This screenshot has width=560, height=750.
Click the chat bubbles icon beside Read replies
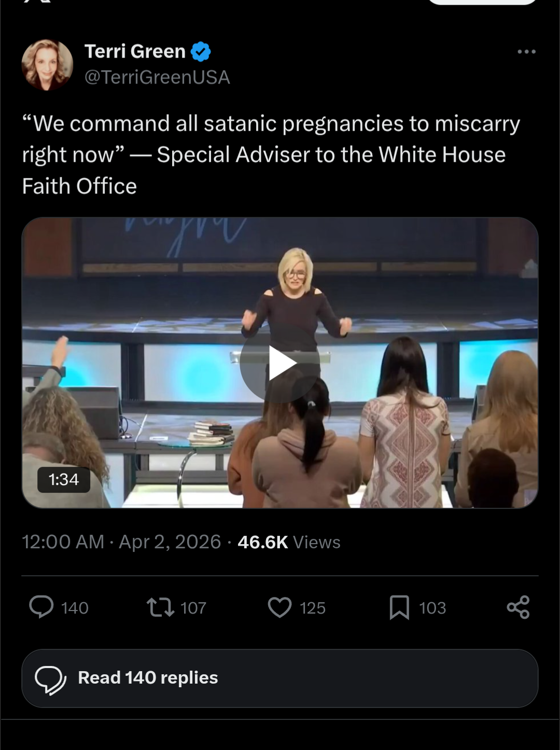tap(50, 678)
